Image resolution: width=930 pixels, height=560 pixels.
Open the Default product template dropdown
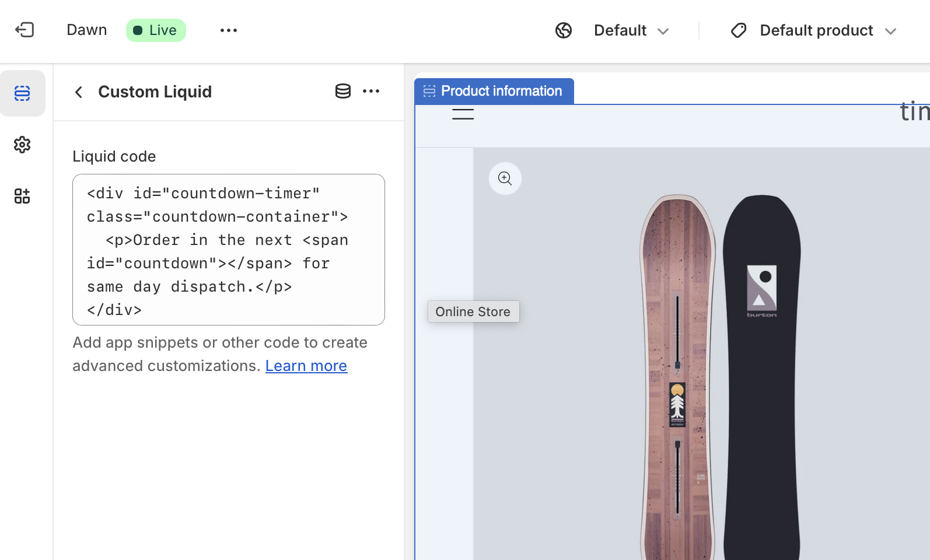(x=828, y=30)
